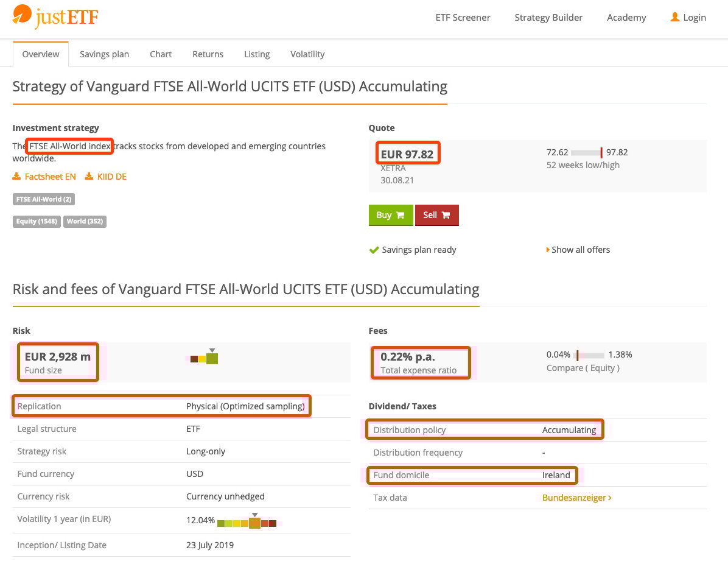The width and height of the screenshot is (728, 561).
Task: Click the volatility 1 year color scale
Action: (247, 523)
